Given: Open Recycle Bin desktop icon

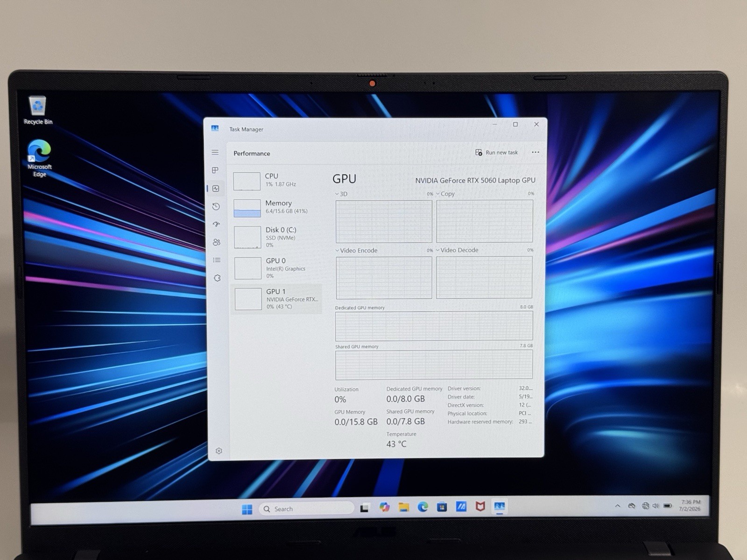Looking at the screenshot, I should pos(38,111).
